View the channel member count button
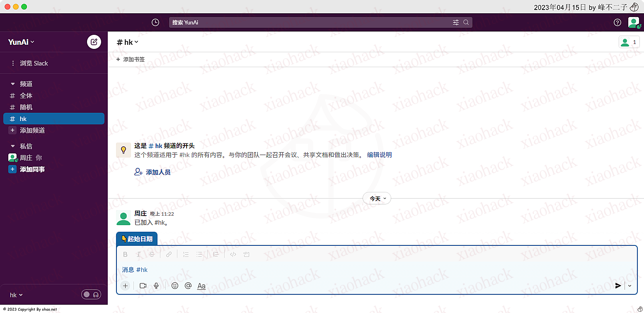This screenshot has height=313, width=644. (x=629, y=42)
